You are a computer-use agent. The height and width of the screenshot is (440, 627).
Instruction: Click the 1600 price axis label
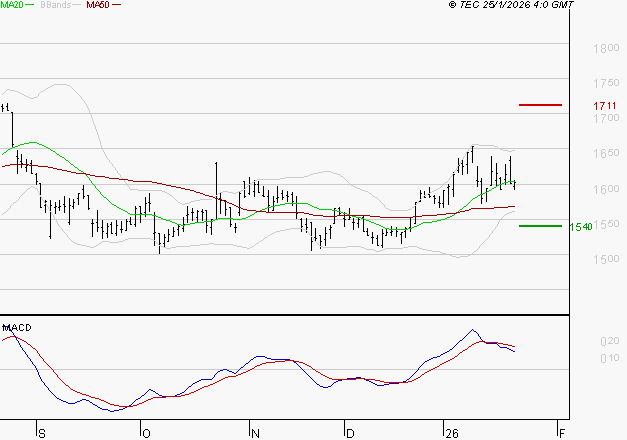click(606, 188)
